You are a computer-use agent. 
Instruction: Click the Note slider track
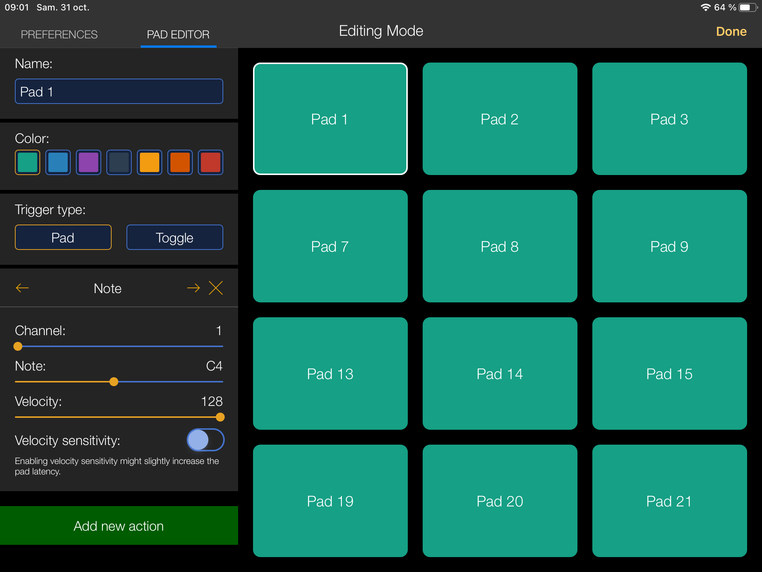point(160,382)
